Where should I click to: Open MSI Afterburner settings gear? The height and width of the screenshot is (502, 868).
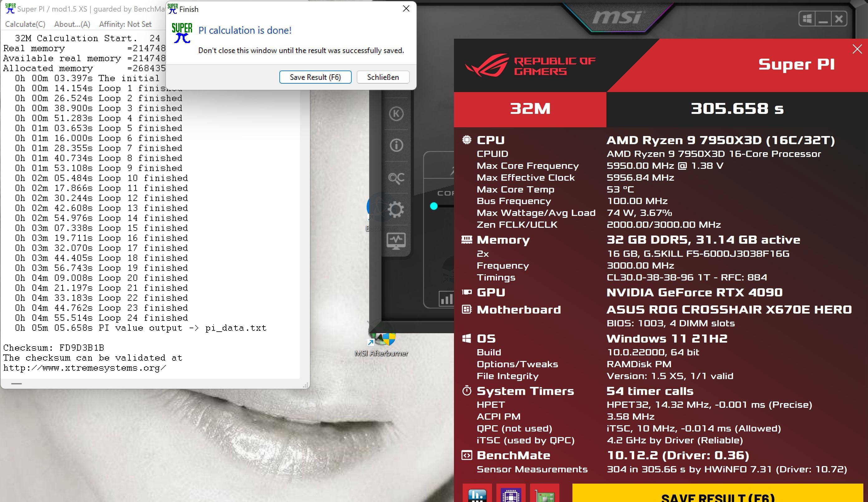396,209
